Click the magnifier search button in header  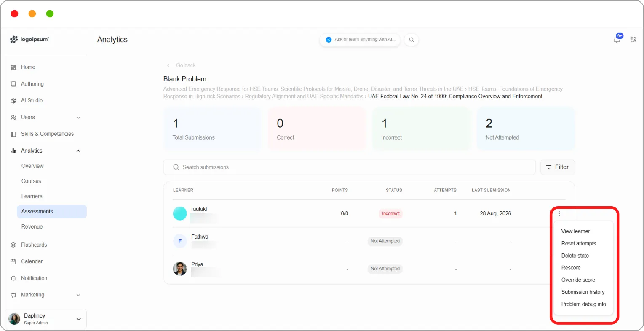pos(412,40)
